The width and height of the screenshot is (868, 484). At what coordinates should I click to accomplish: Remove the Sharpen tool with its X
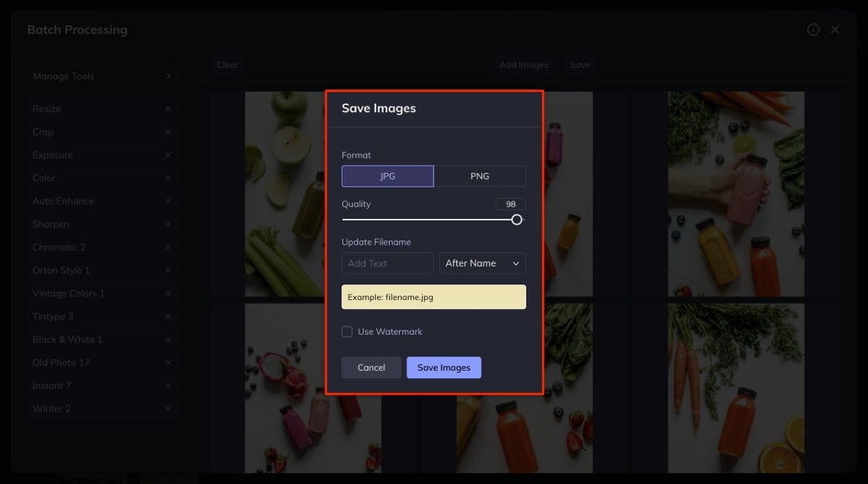click(x=167, y=225)
